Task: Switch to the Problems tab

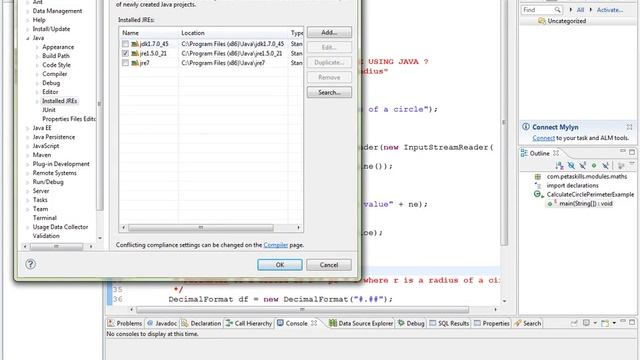Action: coord(124,323)
